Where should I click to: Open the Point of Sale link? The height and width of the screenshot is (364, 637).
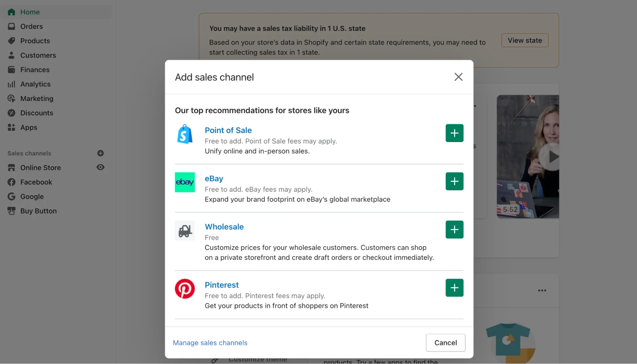228,130
